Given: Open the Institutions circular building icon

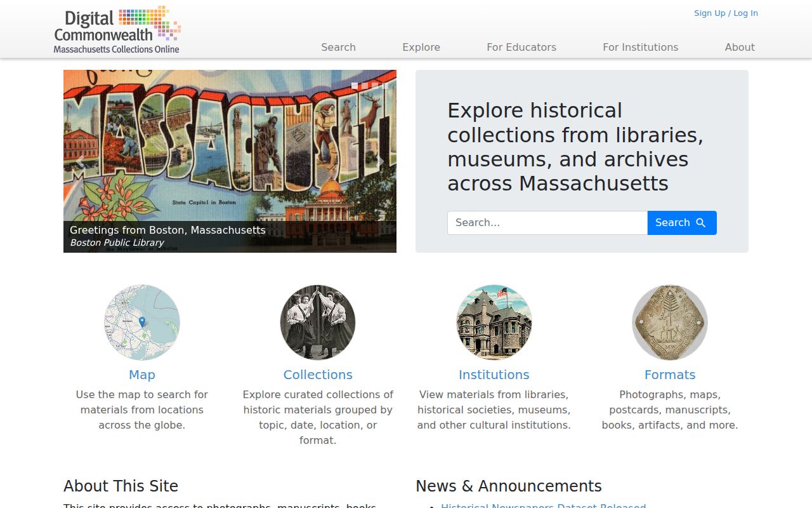Looking at the screenshot, I should 494,323.
